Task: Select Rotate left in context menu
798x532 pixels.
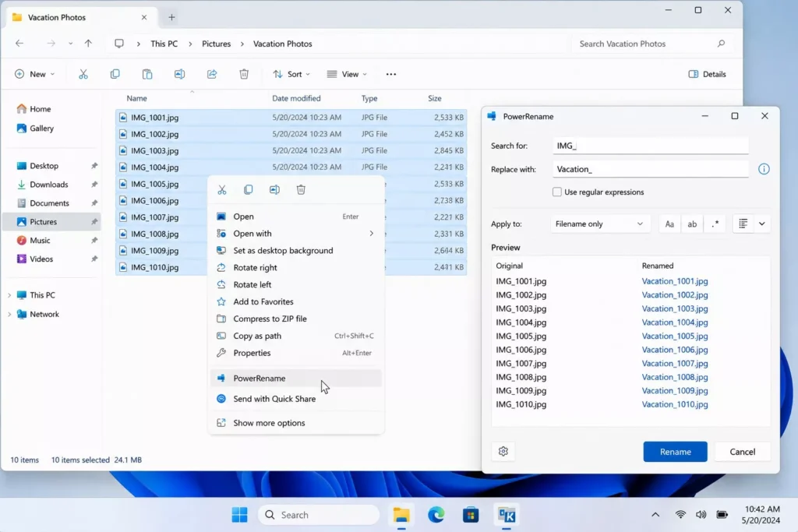Action: coord(295,285)
